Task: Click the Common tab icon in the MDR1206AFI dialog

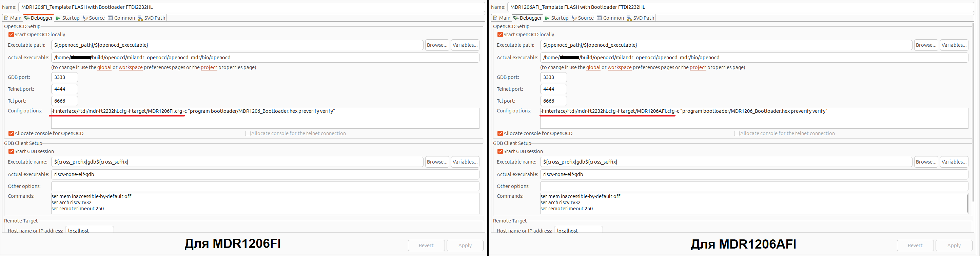Action: pyautogui.click(x=599, y=18)
